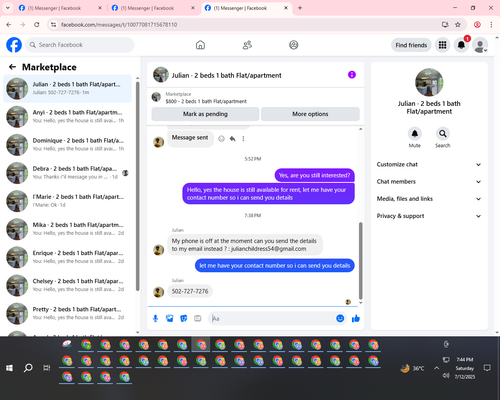Click More options button
This screenshot has height=400, width=500.
click(x=310, y=114)
